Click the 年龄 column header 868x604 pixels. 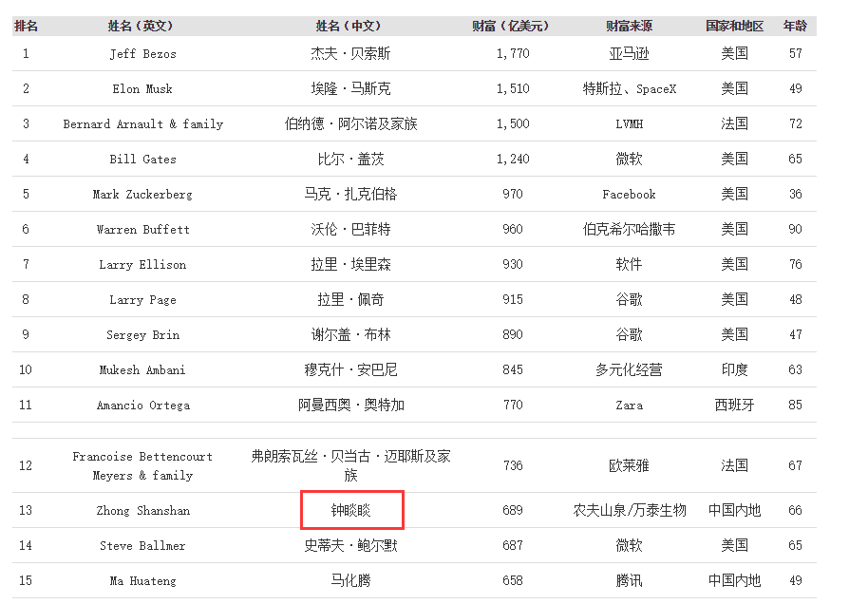point(795,26)
